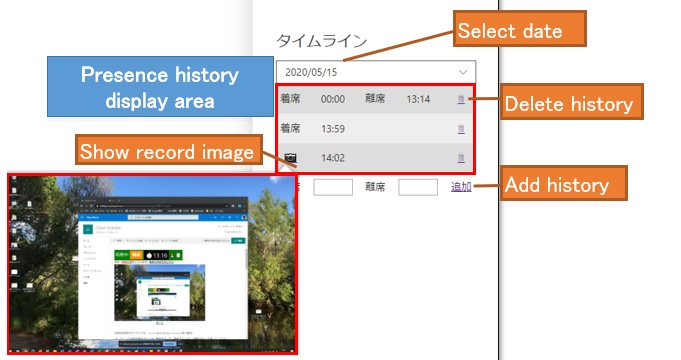Focus the 離席 time input field

click(x=418, y=187)
